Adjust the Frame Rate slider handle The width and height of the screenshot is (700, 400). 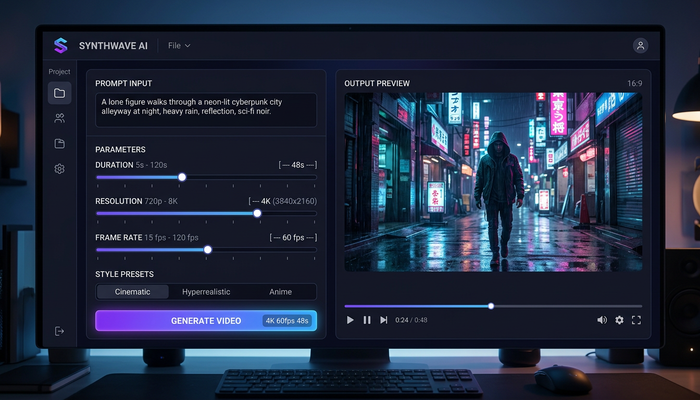pos(208,250)
